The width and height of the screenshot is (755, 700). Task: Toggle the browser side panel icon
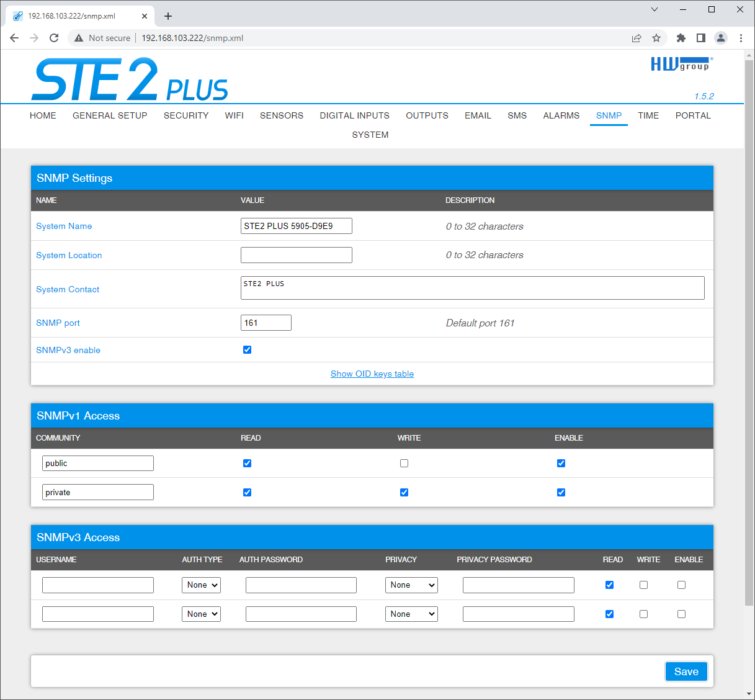[700, 38]
